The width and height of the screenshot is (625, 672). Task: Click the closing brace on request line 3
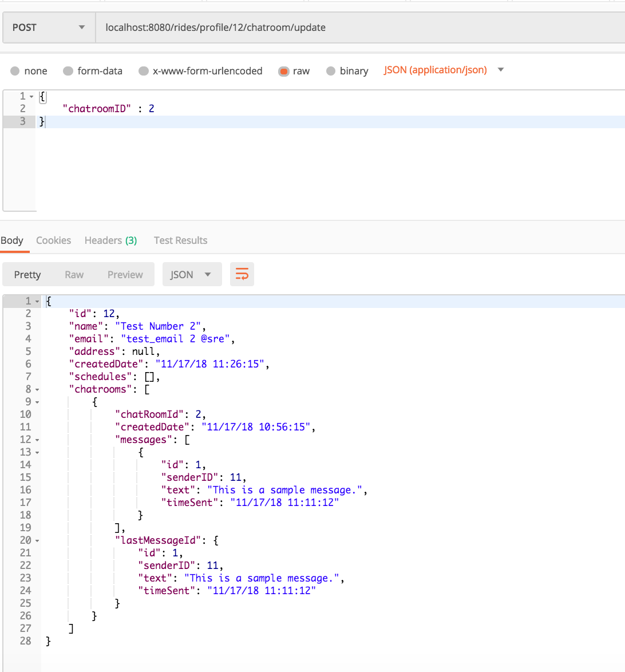[42, 122]
